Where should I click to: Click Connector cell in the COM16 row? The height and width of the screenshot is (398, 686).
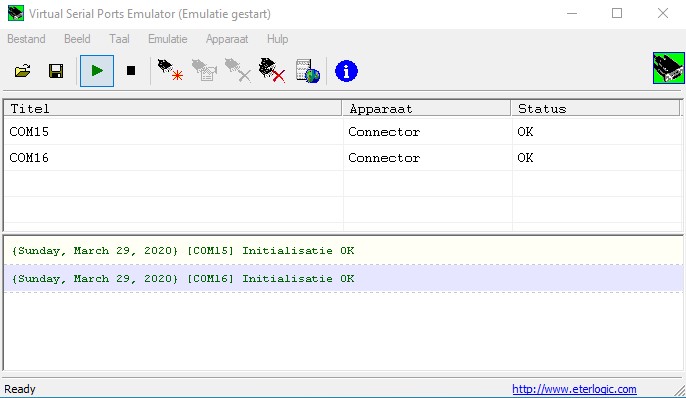pyautogui.click(x=384, y=157)
